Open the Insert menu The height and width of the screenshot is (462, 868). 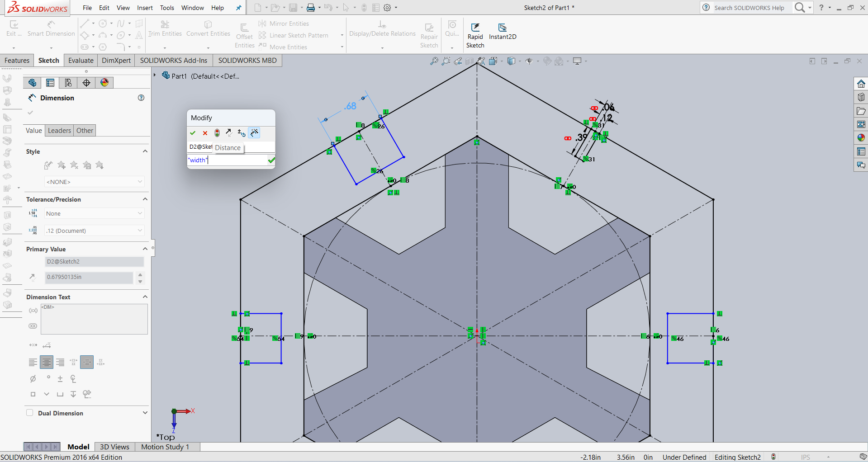tap(145, 8)
